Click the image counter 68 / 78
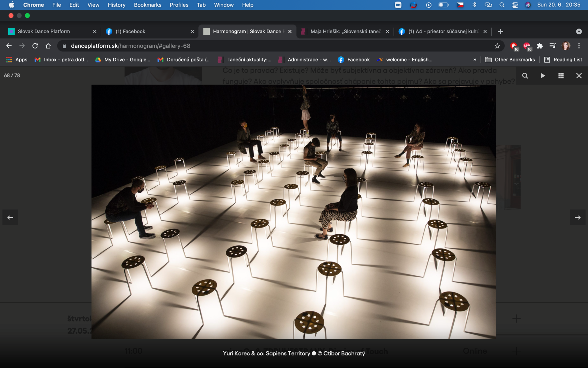Viewport: 588px width, 368px height. point(12,75)
